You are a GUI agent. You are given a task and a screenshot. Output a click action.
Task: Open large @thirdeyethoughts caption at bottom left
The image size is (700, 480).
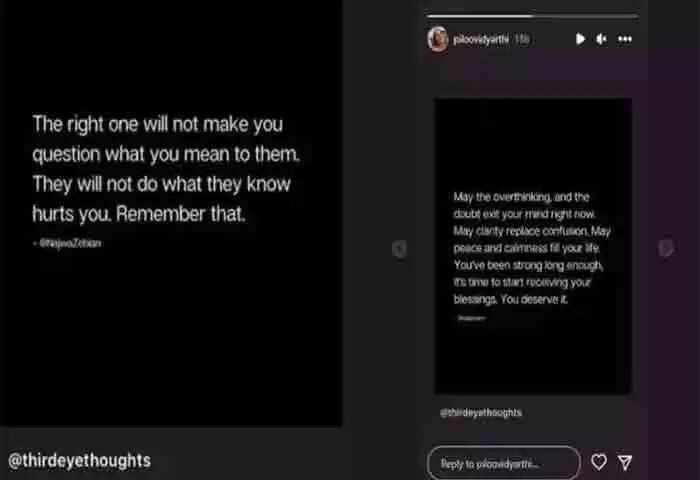(x=79, y=460)
